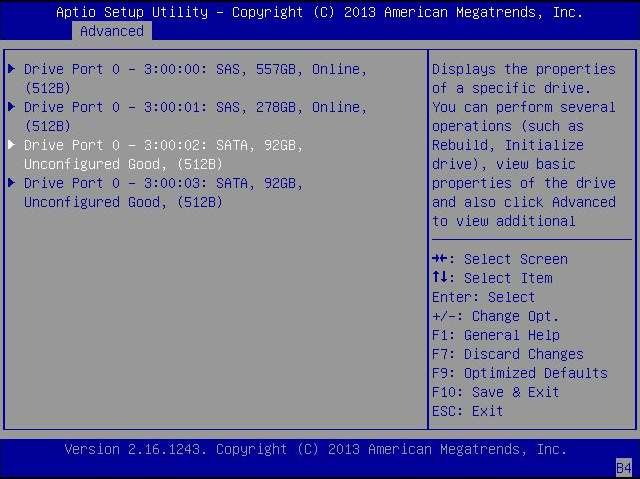640x479 pixels.
Task: Click the "F9: Optimized Defaults" line
Action: tap(520, 373)
